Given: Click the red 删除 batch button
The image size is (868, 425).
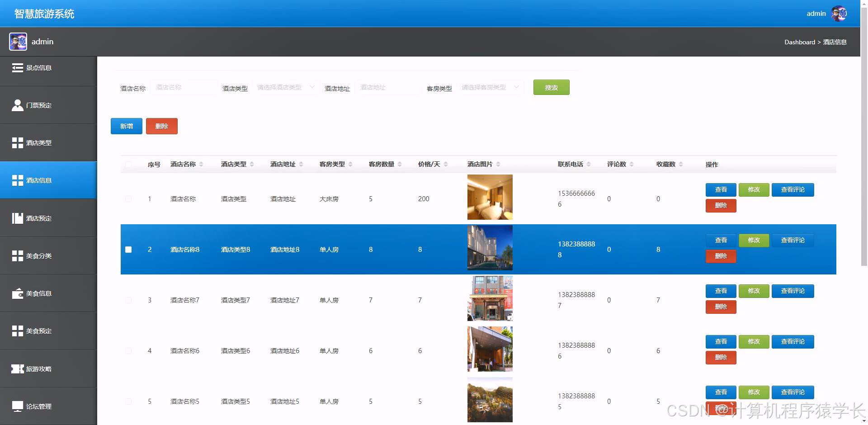Looking at the screenshot, I should click(x=162, y=126).
